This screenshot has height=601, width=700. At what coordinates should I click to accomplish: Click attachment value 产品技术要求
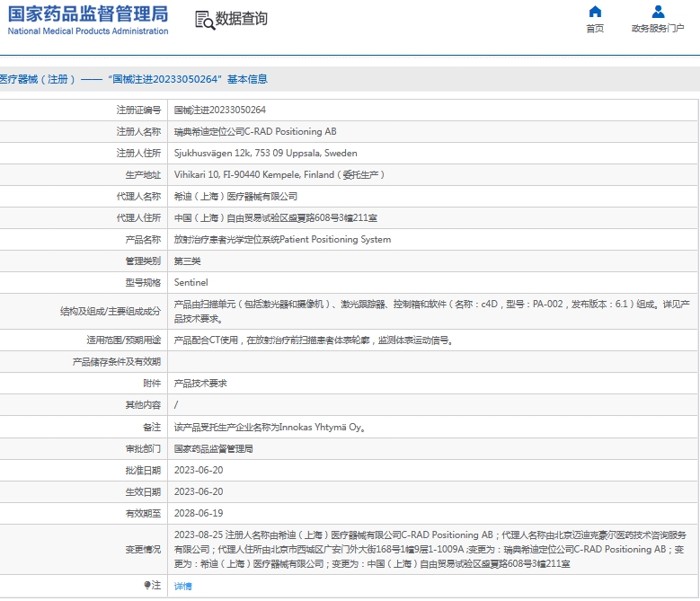(200, 384)
